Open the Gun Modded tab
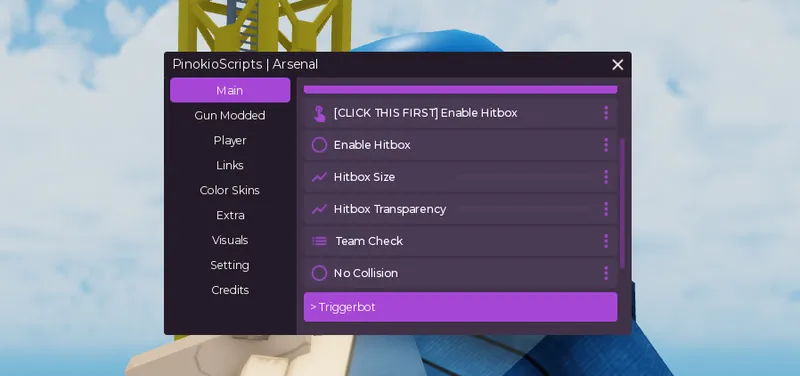 230,115
